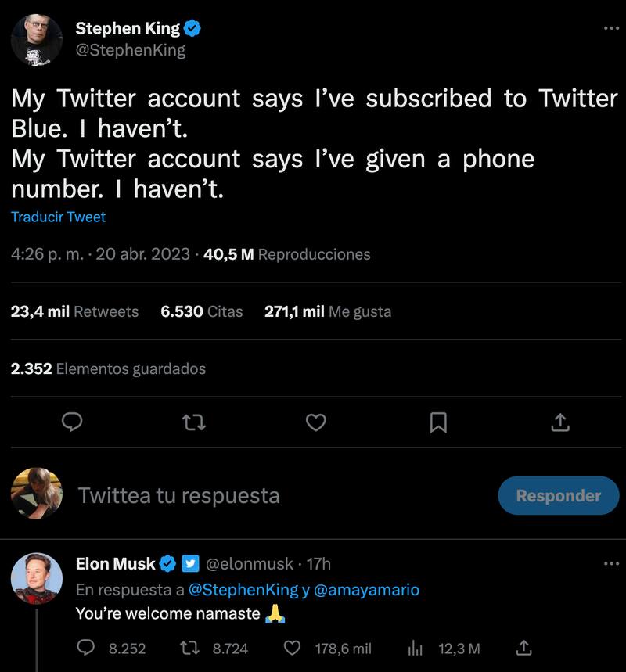626x672 pixels.
Task: View analytics on Elon Musk's reply
Action: point(416,648)
